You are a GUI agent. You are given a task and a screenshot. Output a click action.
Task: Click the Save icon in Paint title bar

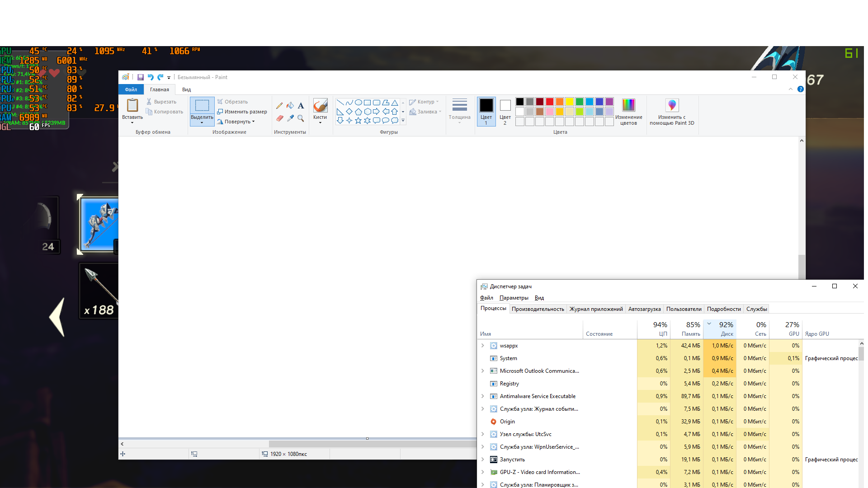pyautogui.click(x=141, y=77)
